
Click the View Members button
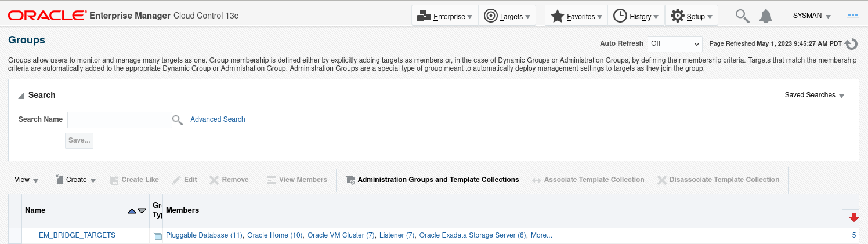pos(297,180)
